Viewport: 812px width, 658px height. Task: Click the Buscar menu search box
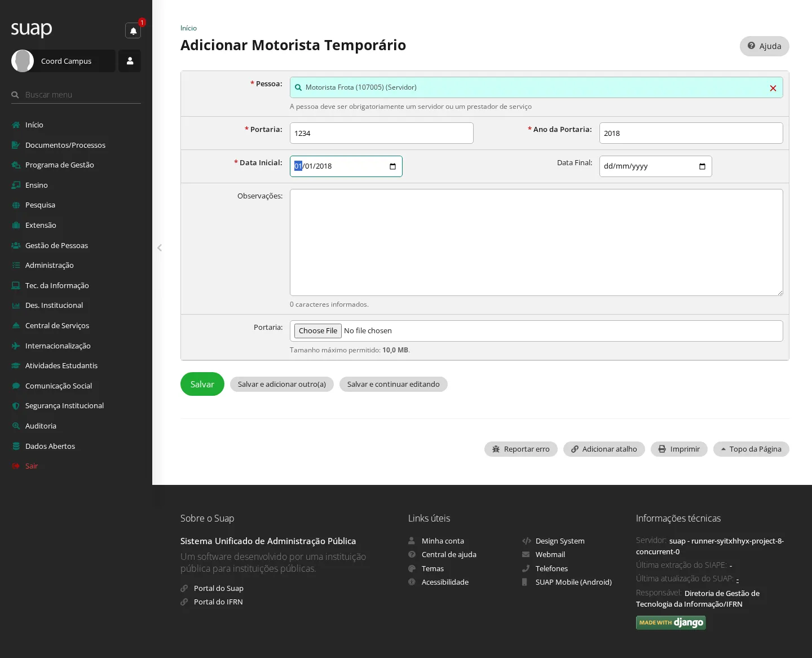point(76,95)
